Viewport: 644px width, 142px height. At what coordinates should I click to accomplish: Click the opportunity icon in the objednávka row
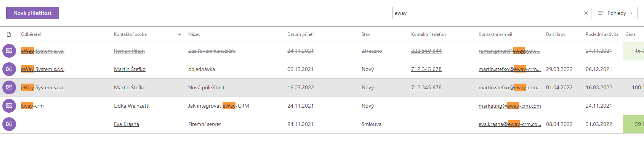click(9, 69)
